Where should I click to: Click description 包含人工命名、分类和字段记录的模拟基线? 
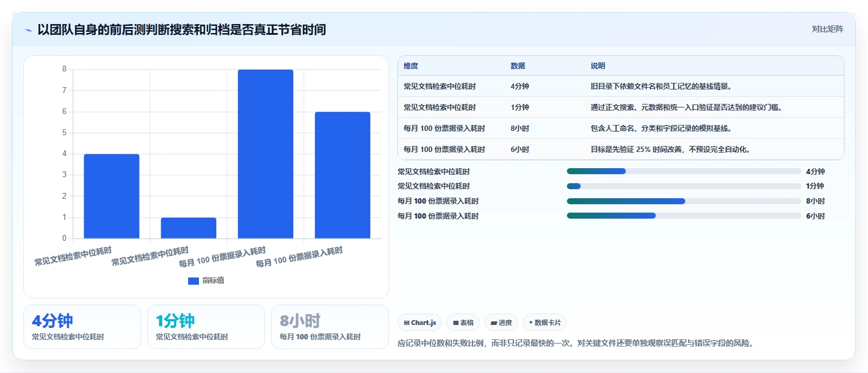pyautogui.click(x=661, y=129)
